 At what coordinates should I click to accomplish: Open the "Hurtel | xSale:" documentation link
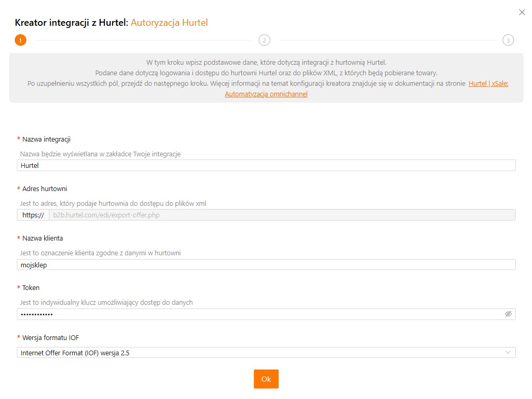pos(488,84)
